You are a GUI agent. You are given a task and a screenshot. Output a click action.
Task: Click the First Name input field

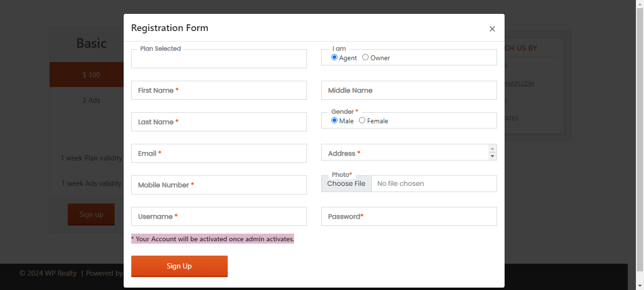pos(219,90)
